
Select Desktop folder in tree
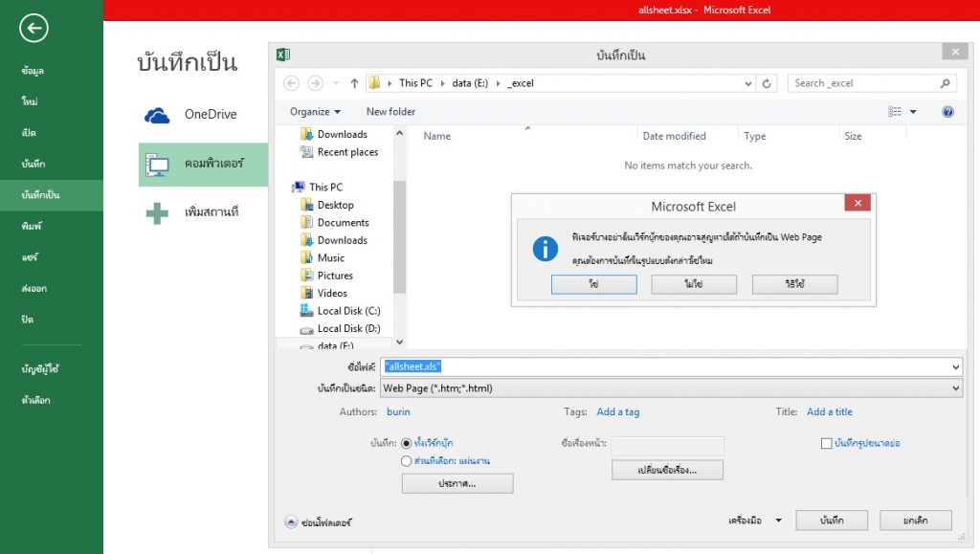[335, 205]
